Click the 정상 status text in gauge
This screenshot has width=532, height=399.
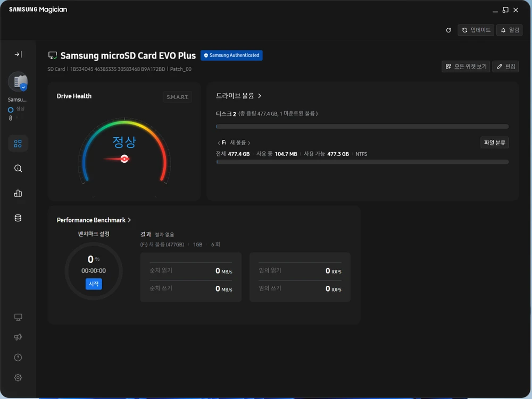point(124,142)
